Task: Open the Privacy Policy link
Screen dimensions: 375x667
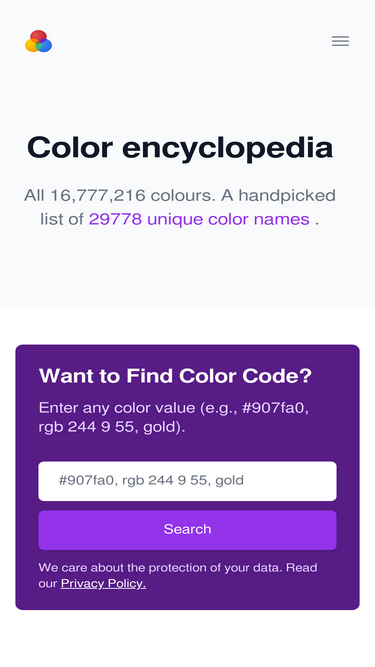Action: coord(103,583)
